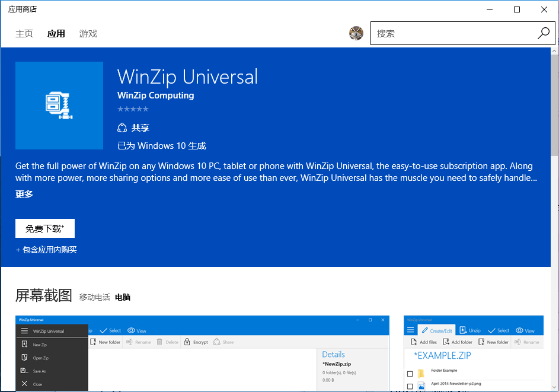
Task: Expand the description with 更多
Action: [24, 194]
